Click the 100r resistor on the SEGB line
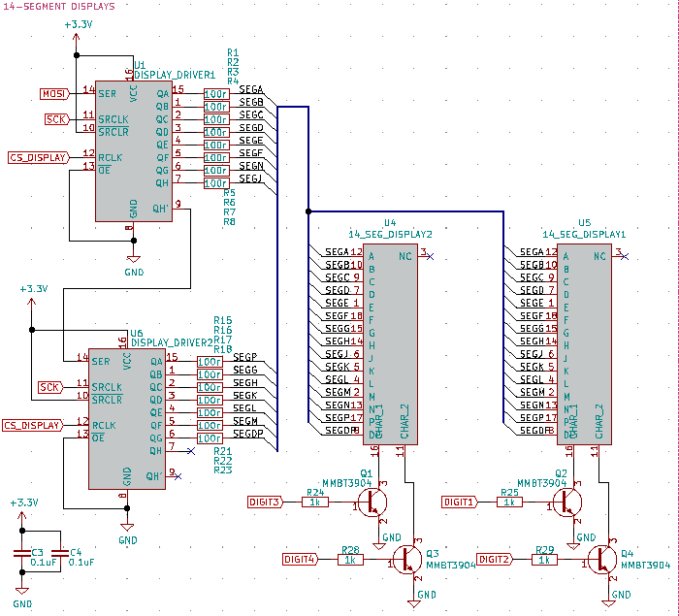679x616 pixels. pyautogui.click(x=216, y=107)
